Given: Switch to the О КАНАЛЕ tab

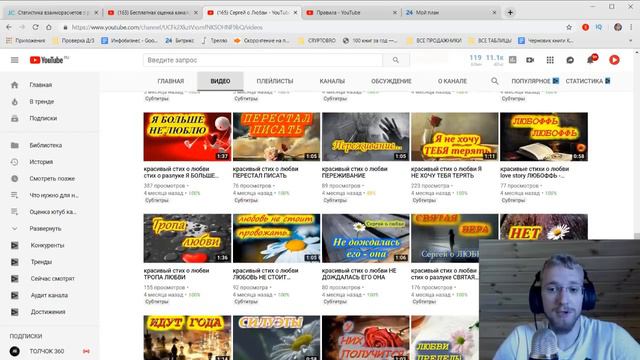Looking at the screenshot, I should [452, 81].
